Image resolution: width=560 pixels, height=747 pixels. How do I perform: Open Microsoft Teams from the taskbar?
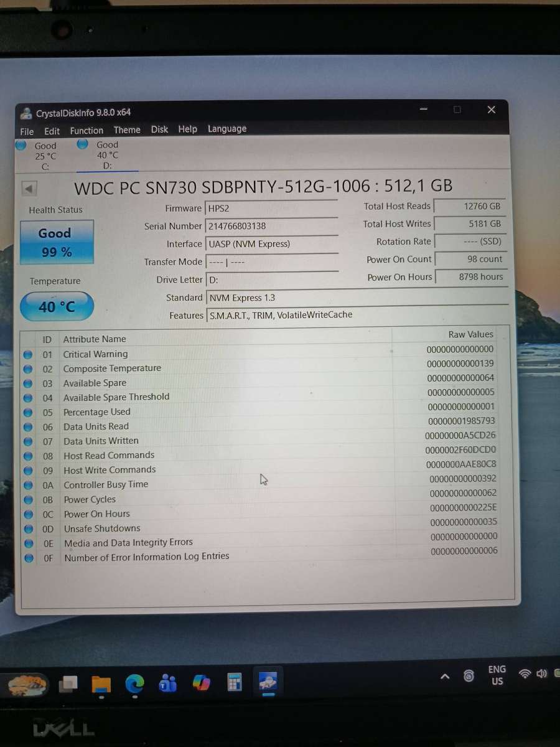pos(168,683)
